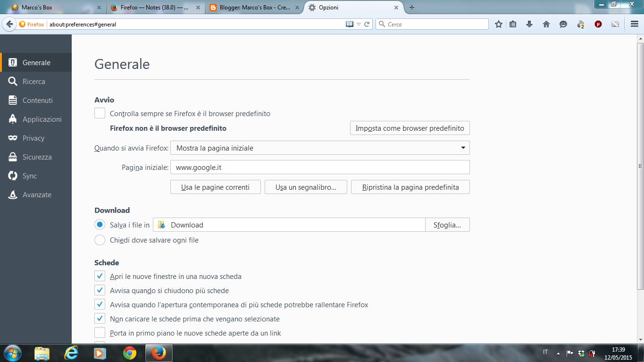Open Windows Explorer folder in taskbar
Screen dimensions: 644x362
(42, 353)
